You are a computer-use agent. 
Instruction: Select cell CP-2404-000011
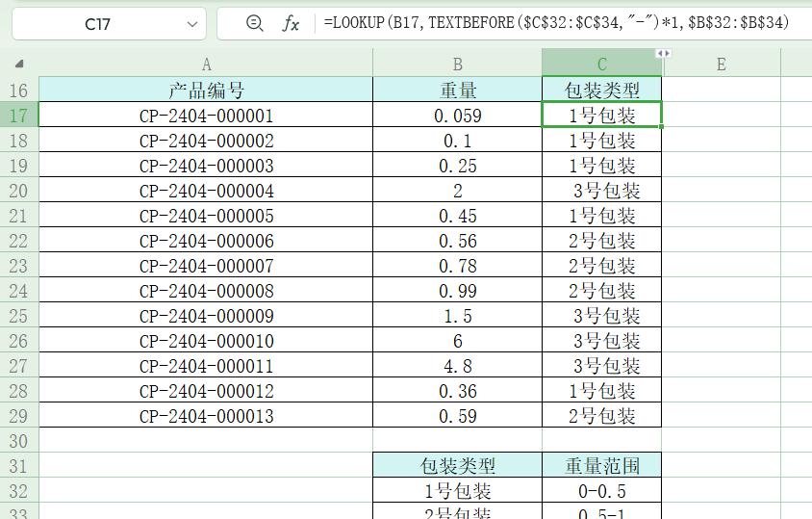[x=206, y=366]
